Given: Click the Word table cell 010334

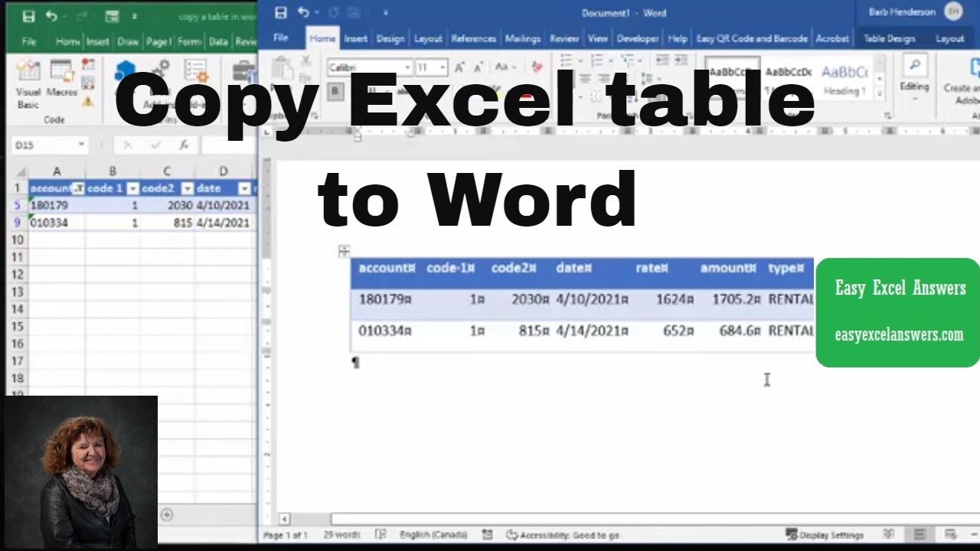Looking at the screenshot, I should tap(387, 331).
